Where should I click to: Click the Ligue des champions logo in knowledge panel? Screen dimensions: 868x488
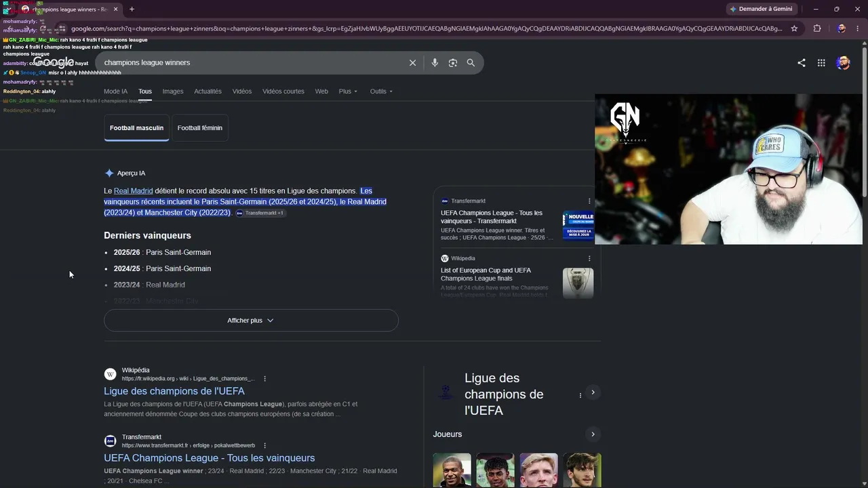pyautogui.click(x=446, y=392)
